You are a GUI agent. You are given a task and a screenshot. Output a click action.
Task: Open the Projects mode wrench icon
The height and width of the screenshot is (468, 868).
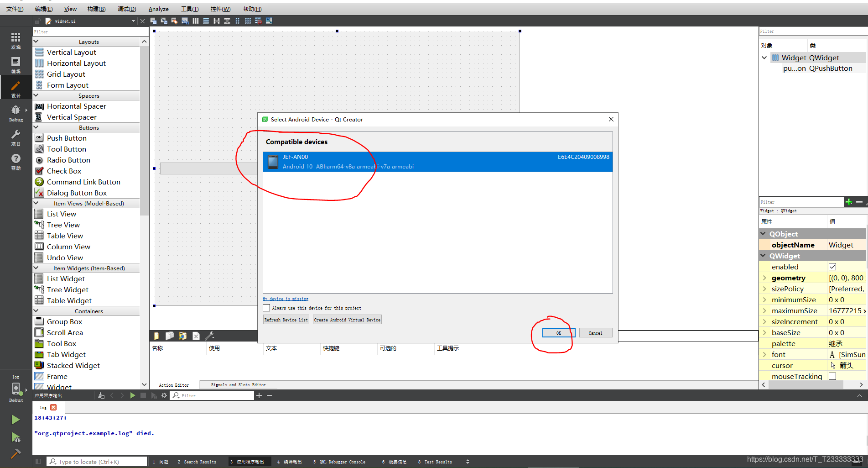pos(16,134)
